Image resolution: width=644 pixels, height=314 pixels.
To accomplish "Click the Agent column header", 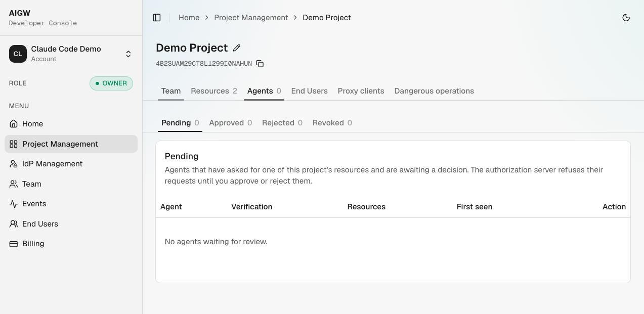I will [171, 207].
